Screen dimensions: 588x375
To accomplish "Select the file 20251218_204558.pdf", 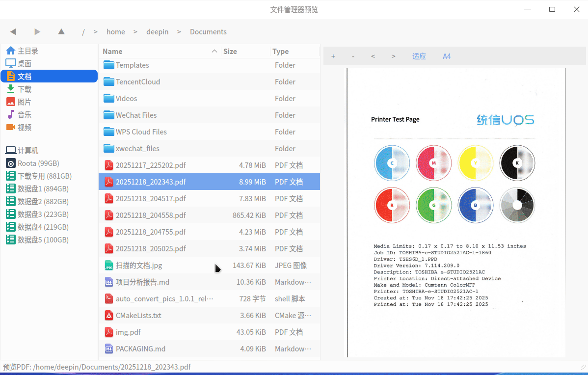I will (209, 215).
